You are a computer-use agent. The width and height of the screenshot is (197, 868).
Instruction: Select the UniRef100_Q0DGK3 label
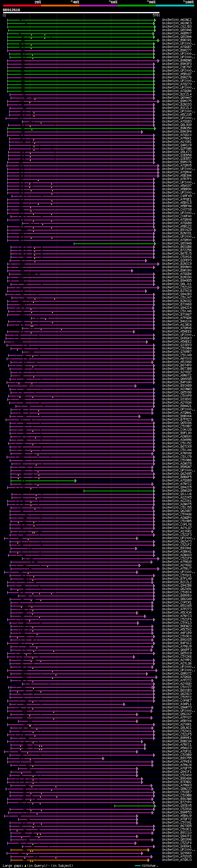[x=177, y=338]
